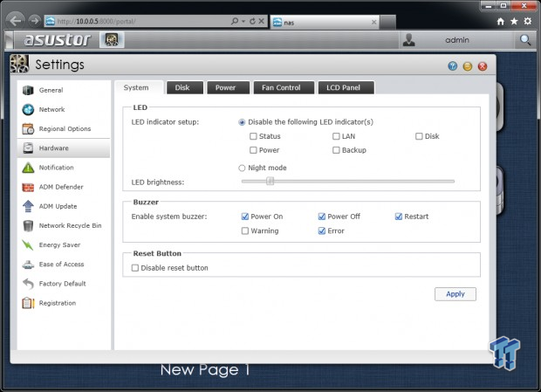
Task: Open the new browser tab button
Action: tap(387, 23)
